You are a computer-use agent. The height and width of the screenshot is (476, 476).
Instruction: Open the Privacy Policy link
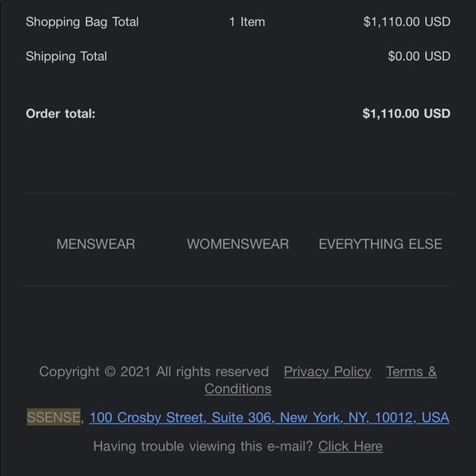[x=327, y=372]
